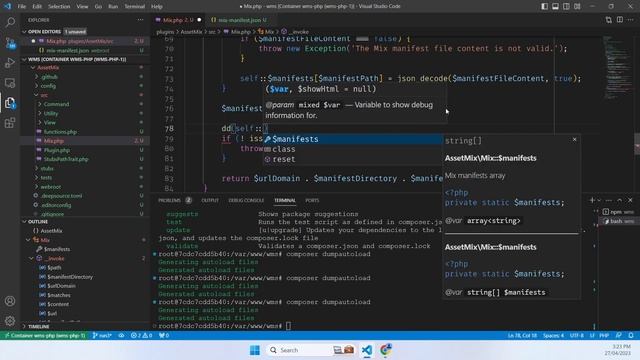Open the Extensions view
Screen dimensions: 640x360
coord(10,123)
